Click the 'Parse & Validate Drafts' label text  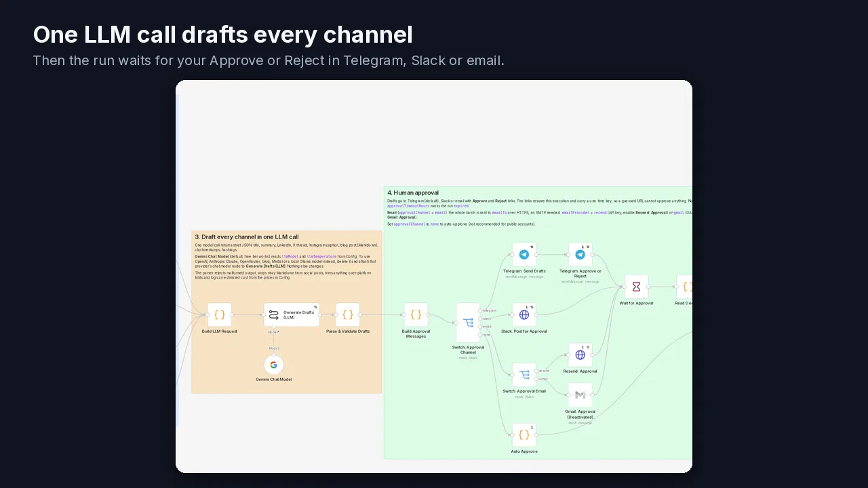click(x=348, y=331)
